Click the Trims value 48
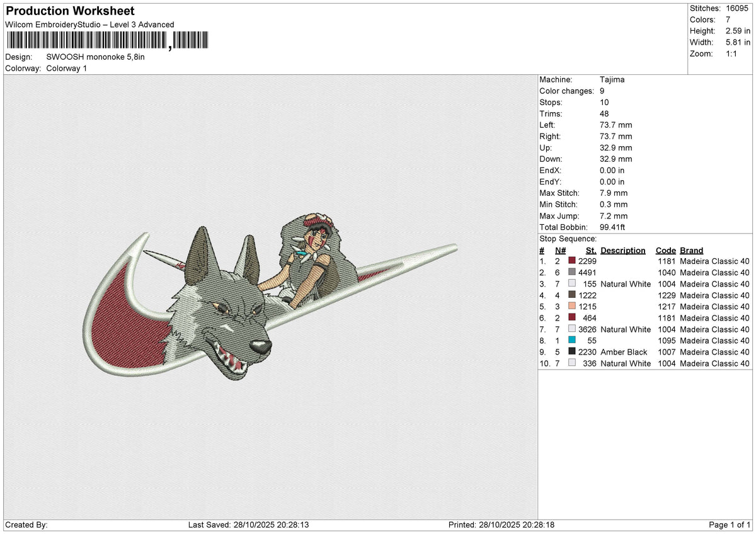Screen dimensions: 756x534 tap(605, 114)
